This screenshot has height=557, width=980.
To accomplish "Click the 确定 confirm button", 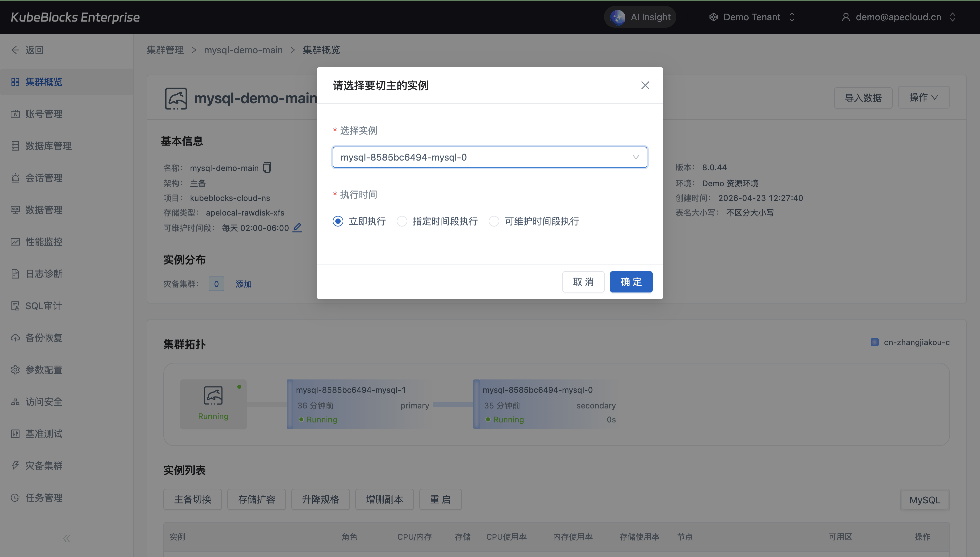I will 631,282.
